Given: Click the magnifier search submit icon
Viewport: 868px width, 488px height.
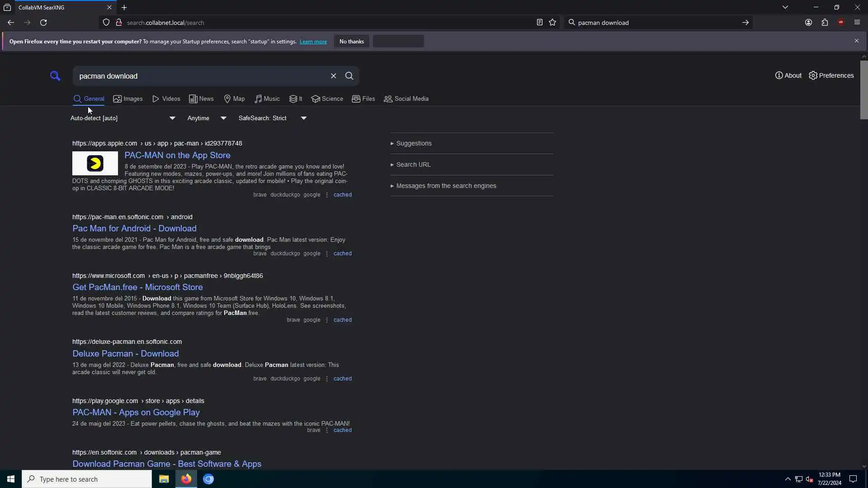Looking at the screenshot, I should 349,76.
